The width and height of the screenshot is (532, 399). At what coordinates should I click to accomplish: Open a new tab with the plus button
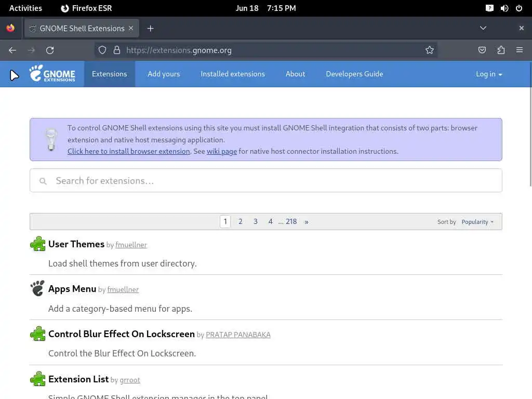(x=150, y=29)
